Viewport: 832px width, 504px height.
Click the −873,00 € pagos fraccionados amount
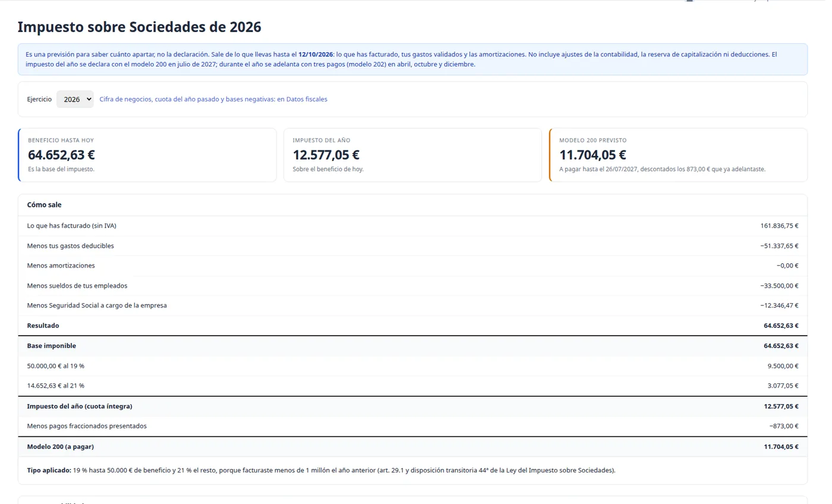click(x=783, y=426)
